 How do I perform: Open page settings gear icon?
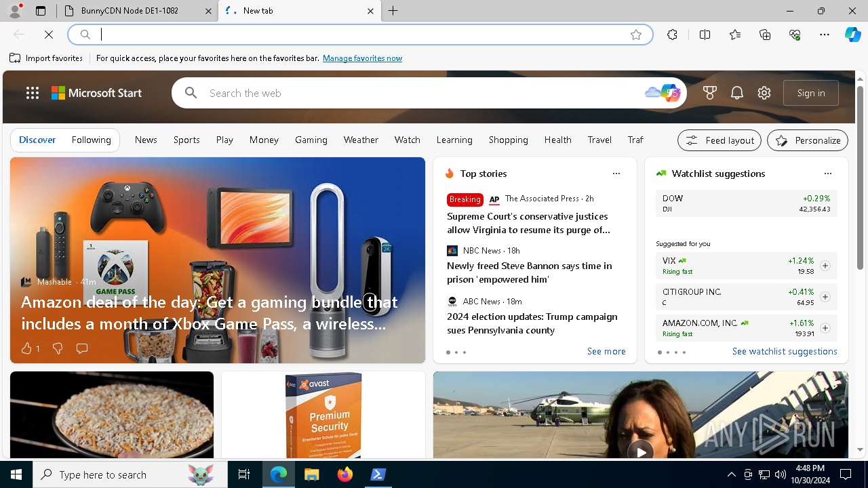click(x=764, y=93)
